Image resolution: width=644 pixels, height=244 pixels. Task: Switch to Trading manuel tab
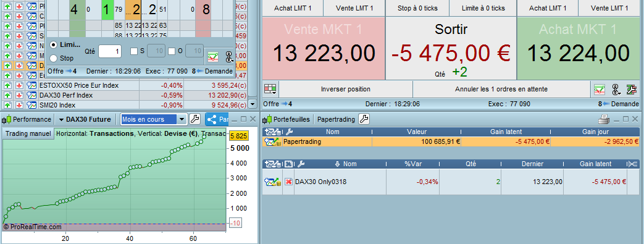coord(28,133)
